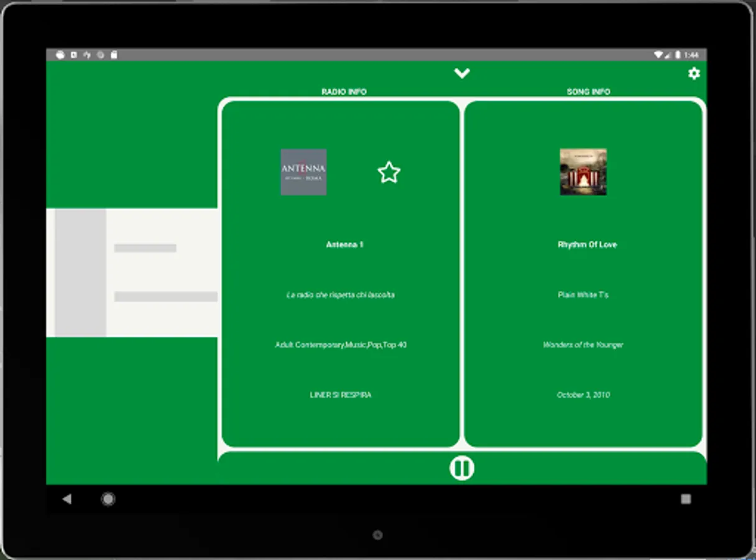Screen dimensions: 756x560
Task: Collapse the player with the down chevron
Action: point(461,73)
